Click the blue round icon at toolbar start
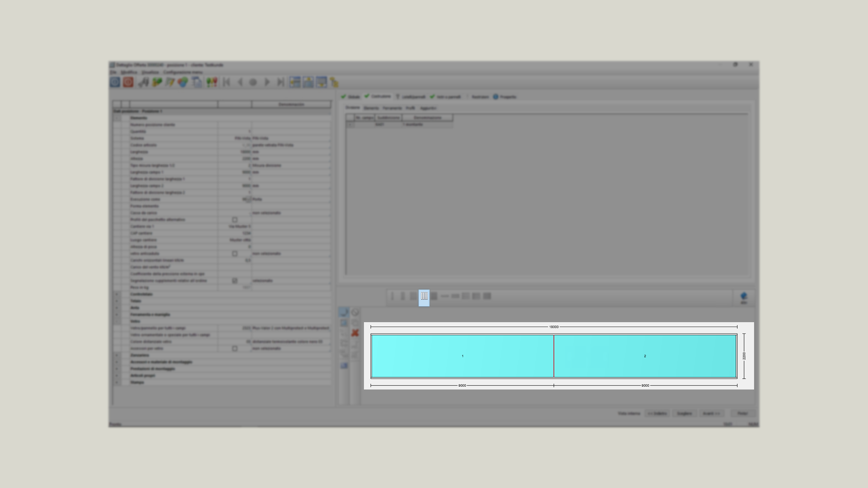Screen dimensions: 868x488 (x=115, y=82)
